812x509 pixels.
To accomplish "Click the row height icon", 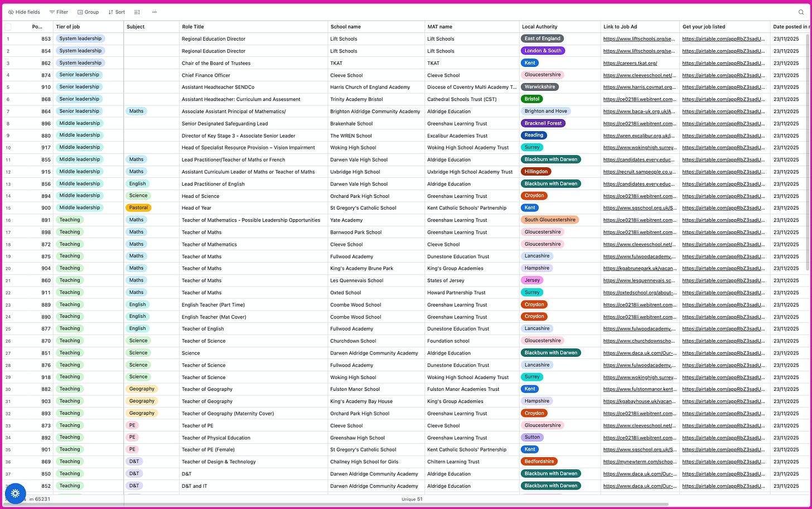I will [x=137, y=12].
